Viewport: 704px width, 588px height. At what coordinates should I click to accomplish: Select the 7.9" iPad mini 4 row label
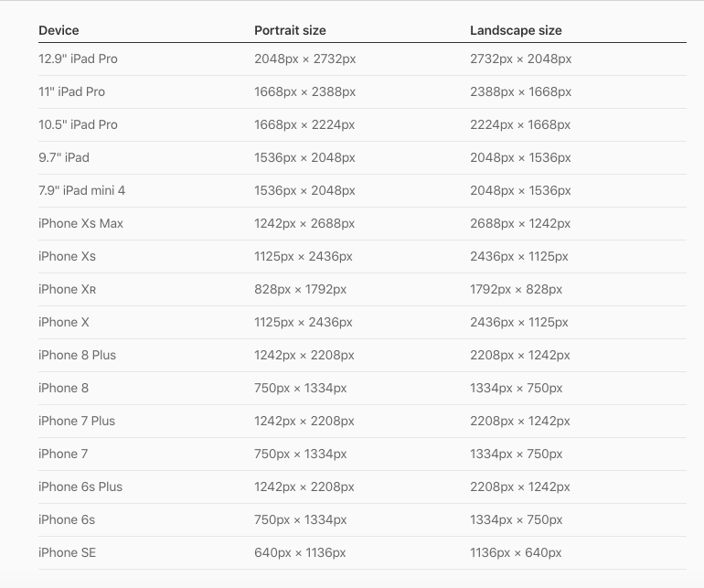[x=81, y=190]
